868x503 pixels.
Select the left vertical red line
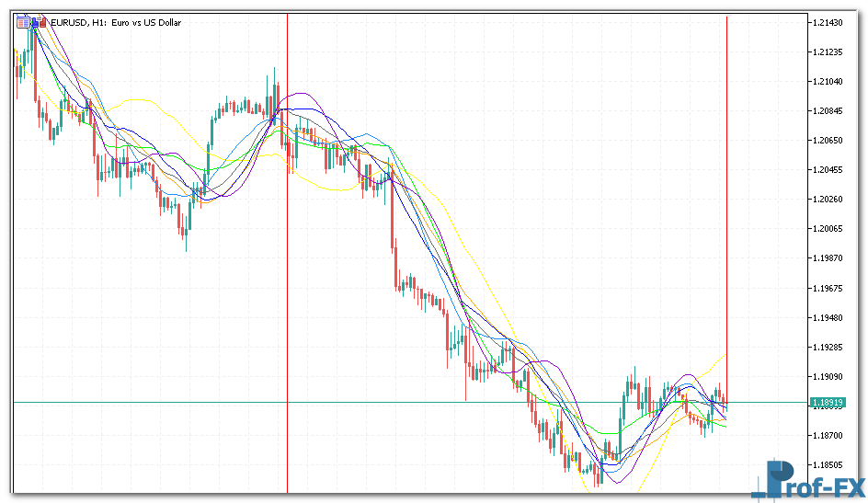(288, 276)
